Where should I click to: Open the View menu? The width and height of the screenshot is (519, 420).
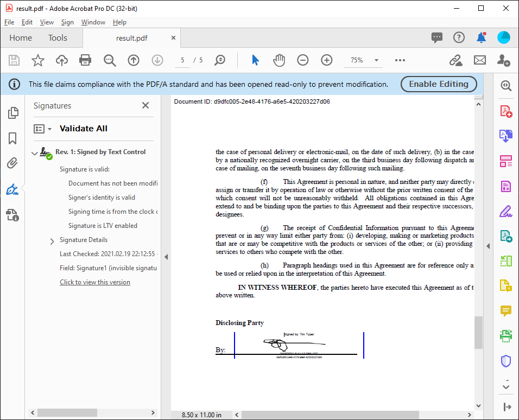pyautogui.click(x=47, y=22)
